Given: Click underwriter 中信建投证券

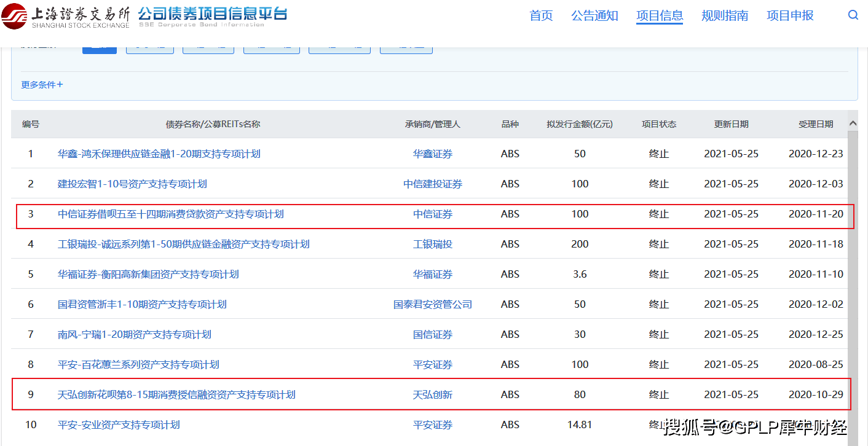Looking at the screenshot, I should (433, 184).
